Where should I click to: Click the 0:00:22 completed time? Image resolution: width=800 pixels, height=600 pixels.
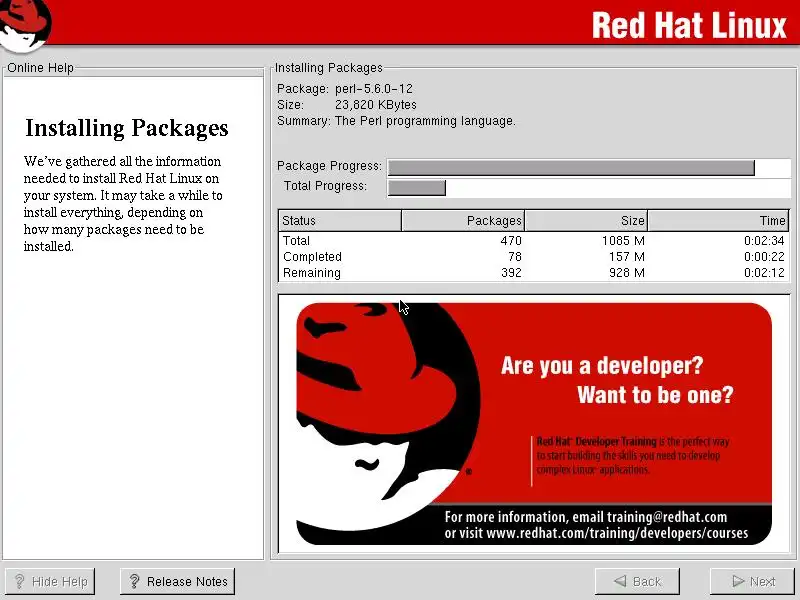[x=764, y=257]
